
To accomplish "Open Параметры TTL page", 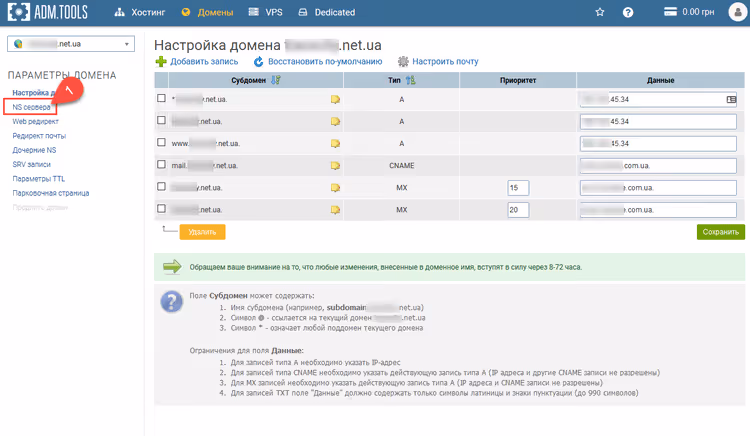I will pos(39,179).
